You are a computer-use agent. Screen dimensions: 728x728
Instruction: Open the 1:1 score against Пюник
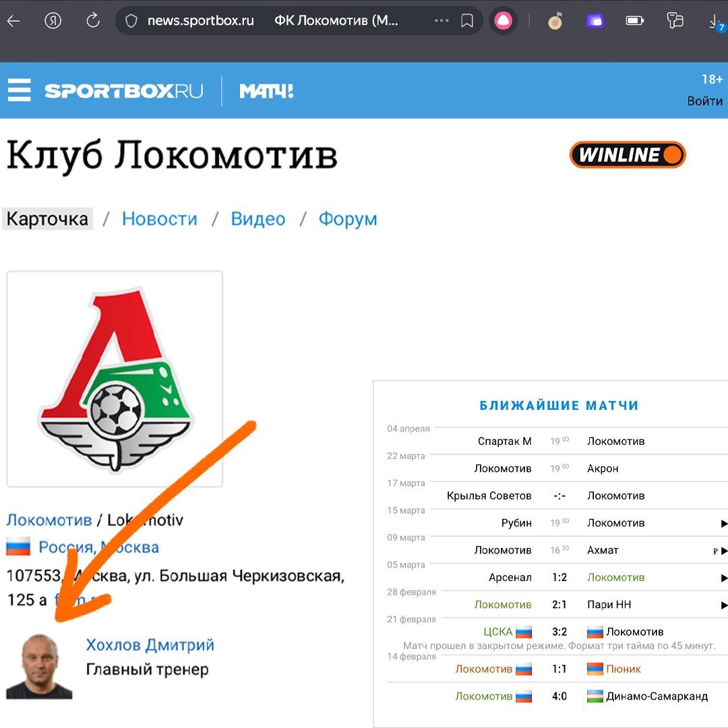click(559, 669)
